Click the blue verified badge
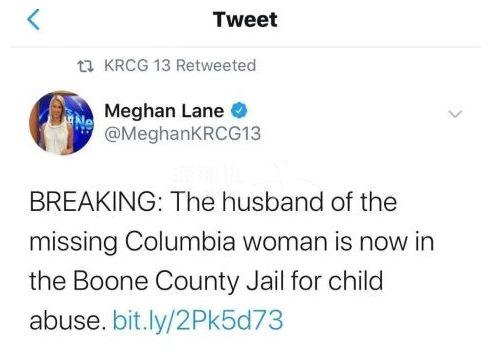Screen dimensions: 493x360 click(239, 111)
